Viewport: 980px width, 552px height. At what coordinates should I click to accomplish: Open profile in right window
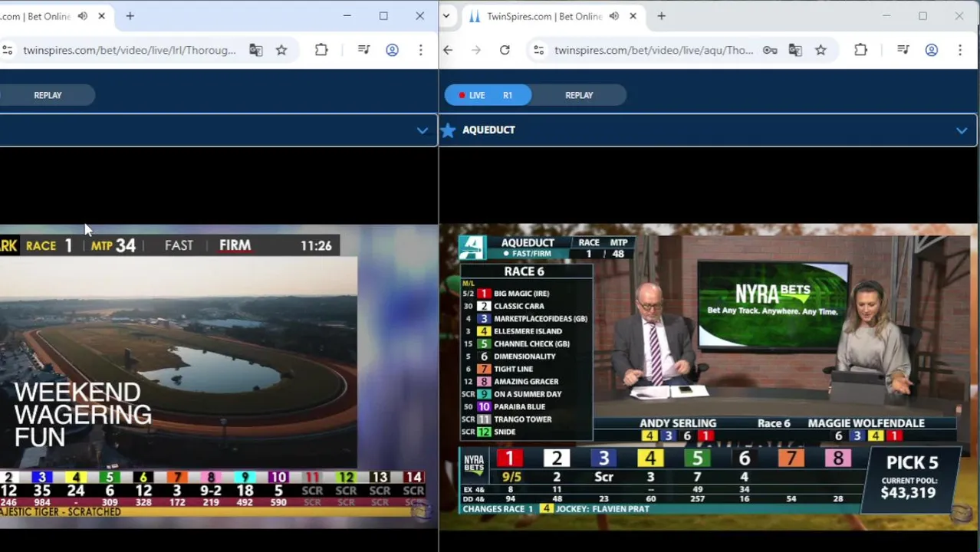tap(931, 50)
